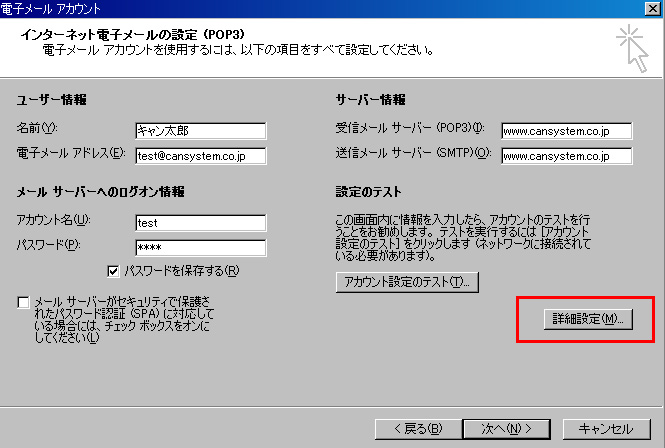Click the 名前(Y) label
Image resolution: width=665 pixels, height=448 pixels.
click(37, 128)
